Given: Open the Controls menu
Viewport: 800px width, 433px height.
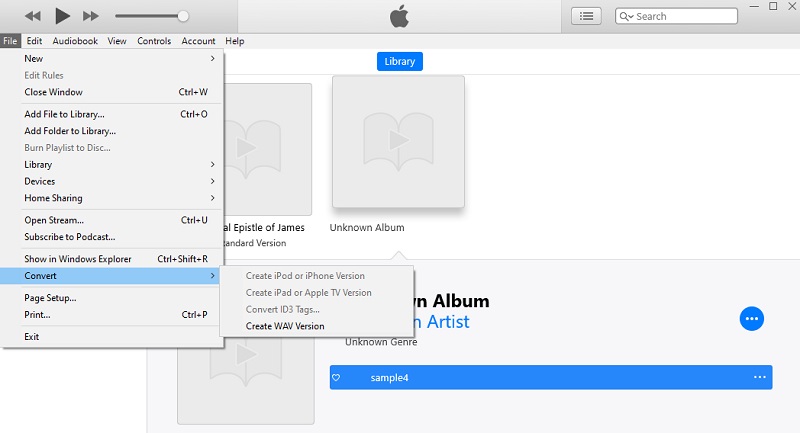Looking at the screenshot, I should 154,41.
